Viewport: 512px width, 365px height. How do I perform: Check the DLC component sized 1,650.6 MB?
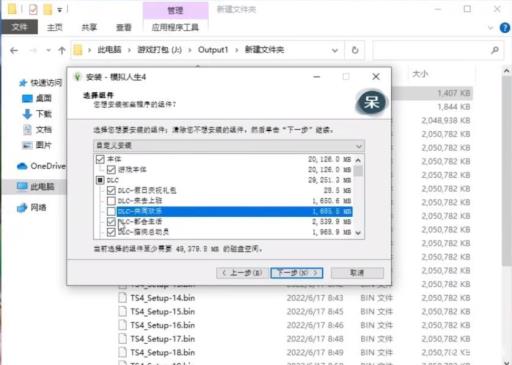[111, 201]
